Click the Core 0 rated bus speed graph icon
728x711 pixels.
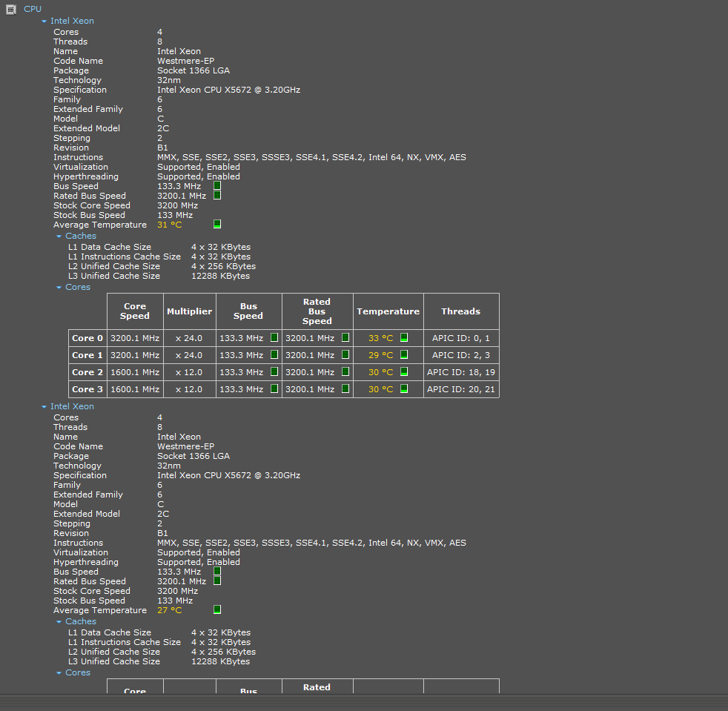pos(345,337)
